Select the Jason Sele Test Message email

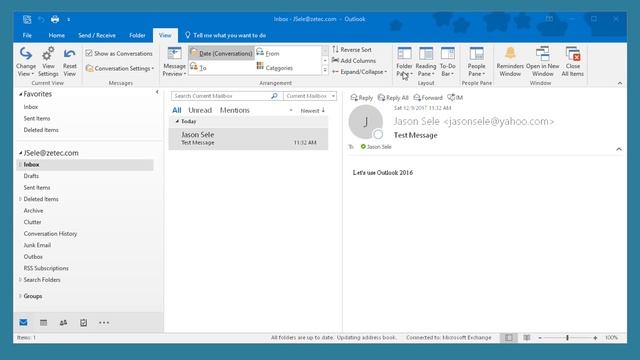(x=248, y=138)
